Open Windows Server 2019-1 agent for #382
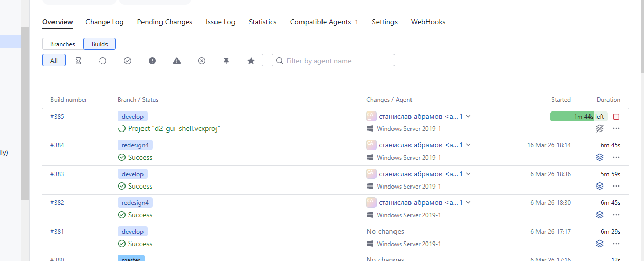Image resolution: width=644 pixels, height=261 pixels. click(x=409, y=215)
